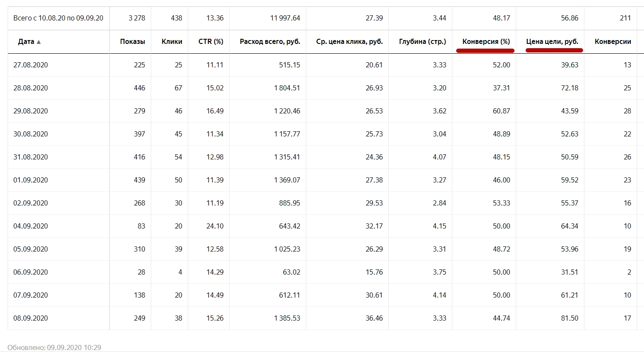The image size is (644, 353).
Task: Select the 04.09.2020 date row
Action: 31,226
